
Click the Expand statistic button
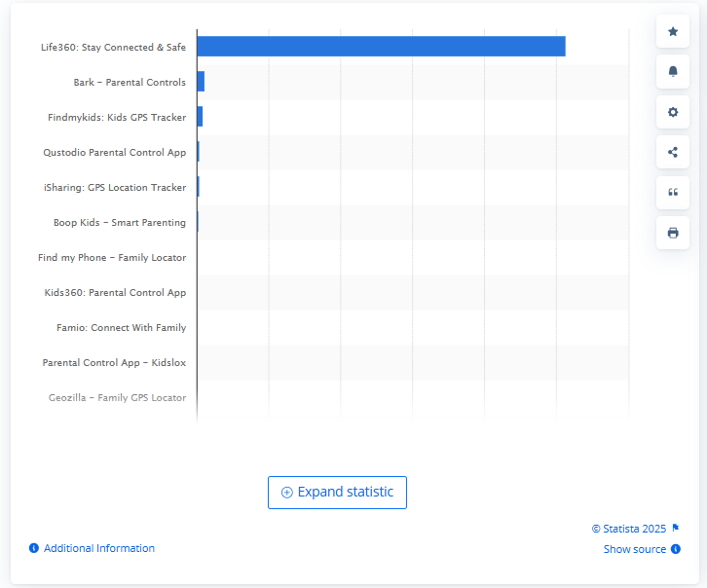click(337, 493)
